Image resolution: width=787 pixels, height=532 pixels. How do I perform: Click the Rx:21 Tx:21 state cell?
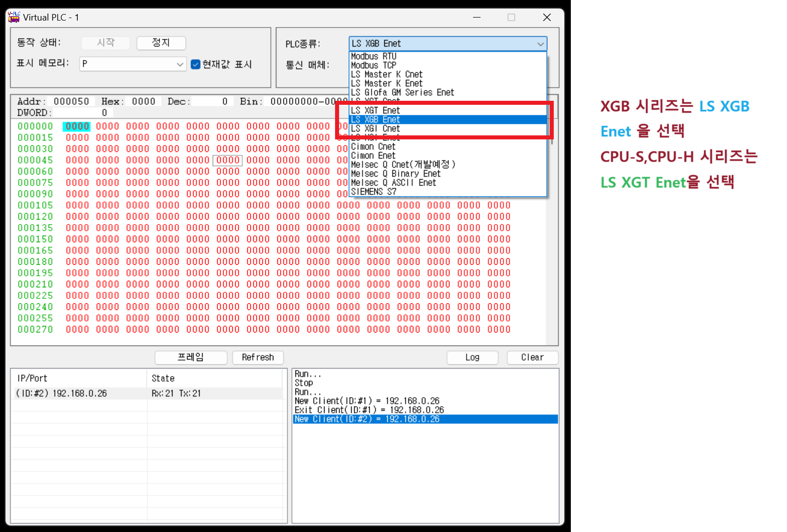(176, 393)
